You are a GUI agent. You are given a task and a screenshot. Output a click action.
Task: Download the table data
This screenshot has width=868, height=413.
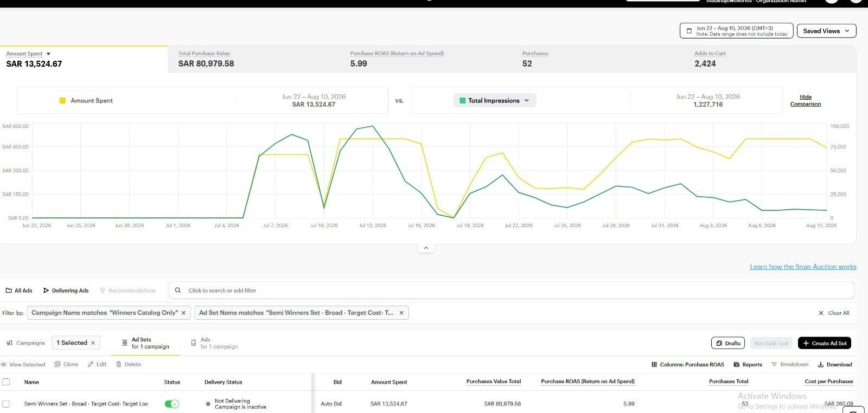point(835,365)
